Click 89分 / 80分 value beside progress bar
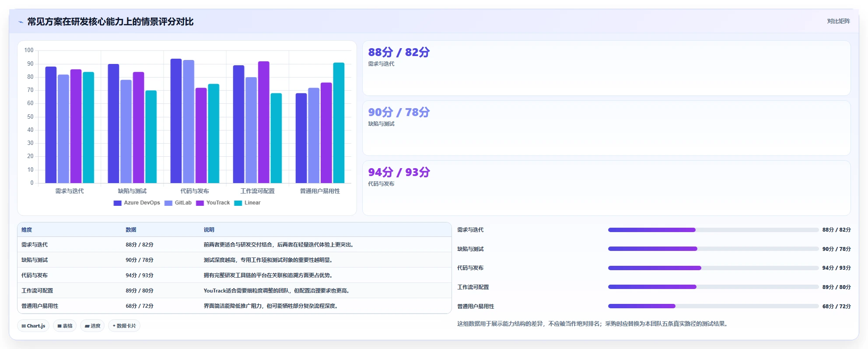The width and height of the screenshot is (868, 349). 836,287
